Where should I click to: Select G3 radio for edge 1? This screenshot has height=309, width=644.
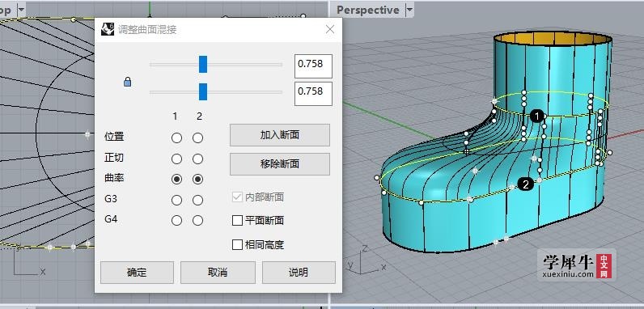point(176,200)
